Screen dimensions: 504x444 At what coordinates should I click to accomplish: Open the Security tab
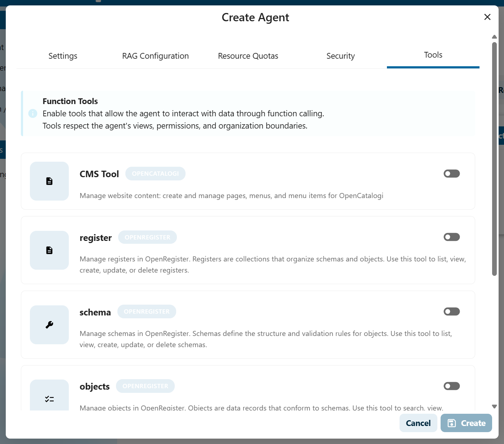pos(340,56)
